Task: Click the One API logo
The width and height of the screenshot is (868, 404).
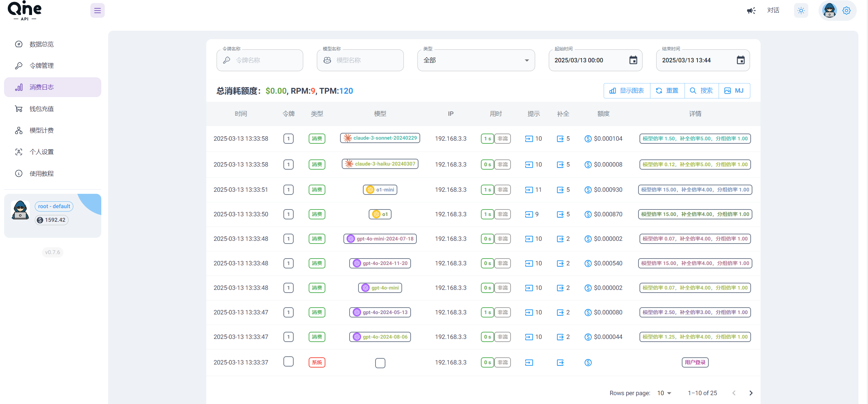Action: point(25,11)
